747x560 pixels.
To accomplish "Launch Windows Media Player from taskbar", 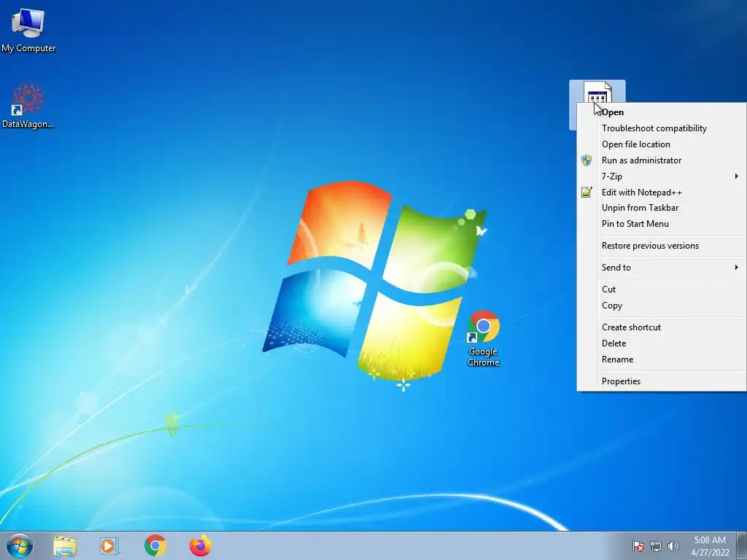I will 109,545.
